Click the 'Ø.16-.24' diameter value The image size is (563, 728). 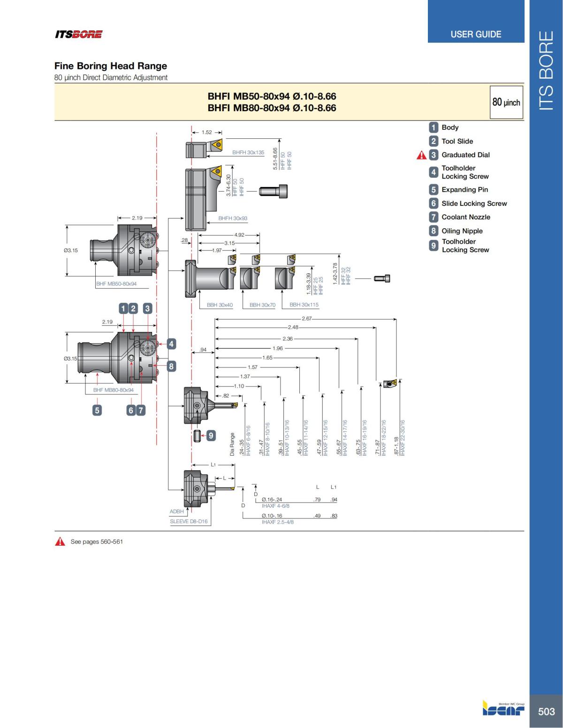coord(272,500)
